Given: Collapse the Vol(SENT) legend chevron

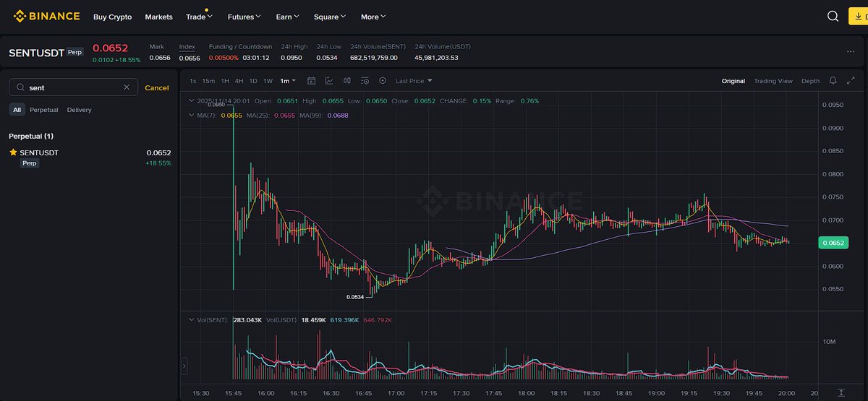Looking at the screenshot, I should [x=191, y=319].
